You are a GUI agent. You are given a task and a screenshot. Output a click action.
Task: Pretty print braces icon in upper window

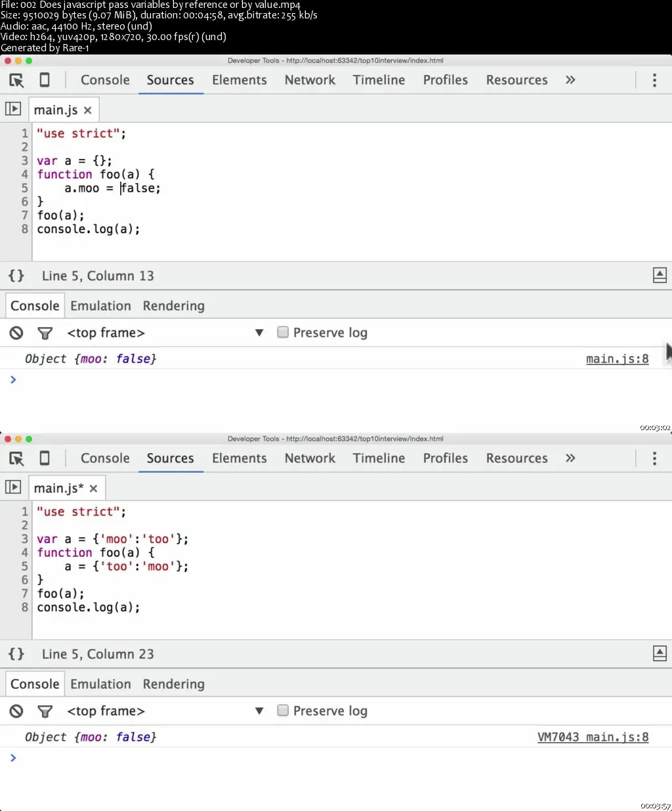point(16,276)
